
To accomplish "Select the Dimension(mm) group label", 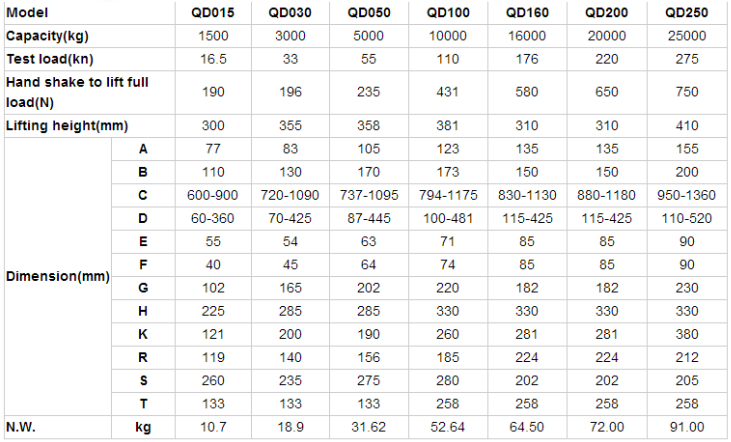I will [x=58, y=276].
